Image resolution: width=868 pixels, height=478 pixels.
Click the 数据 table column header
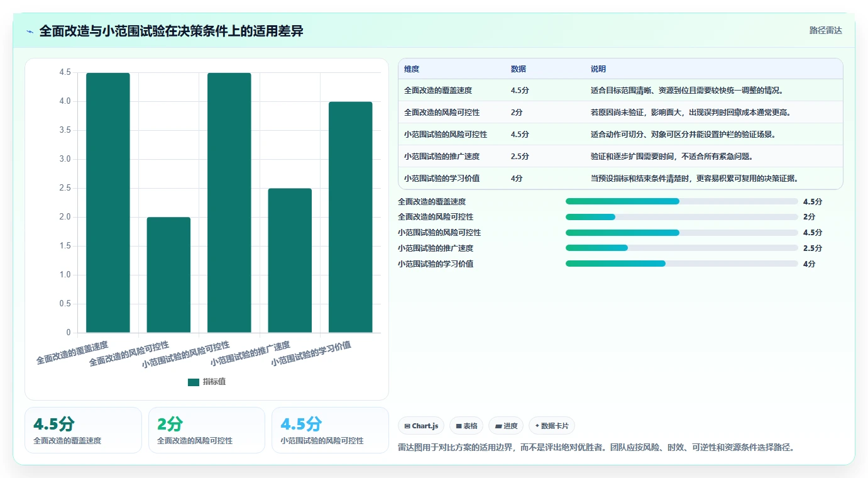519,69
